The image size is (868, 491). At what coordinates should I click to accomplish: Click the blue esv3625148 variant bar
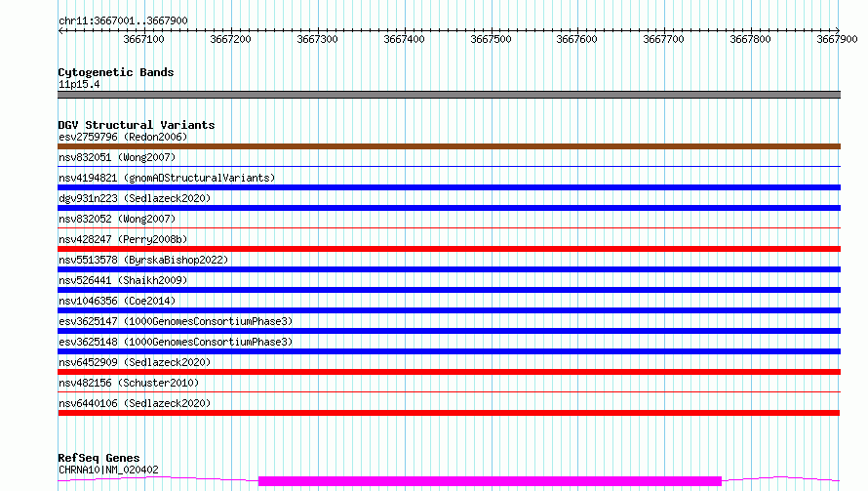(449, 351)
